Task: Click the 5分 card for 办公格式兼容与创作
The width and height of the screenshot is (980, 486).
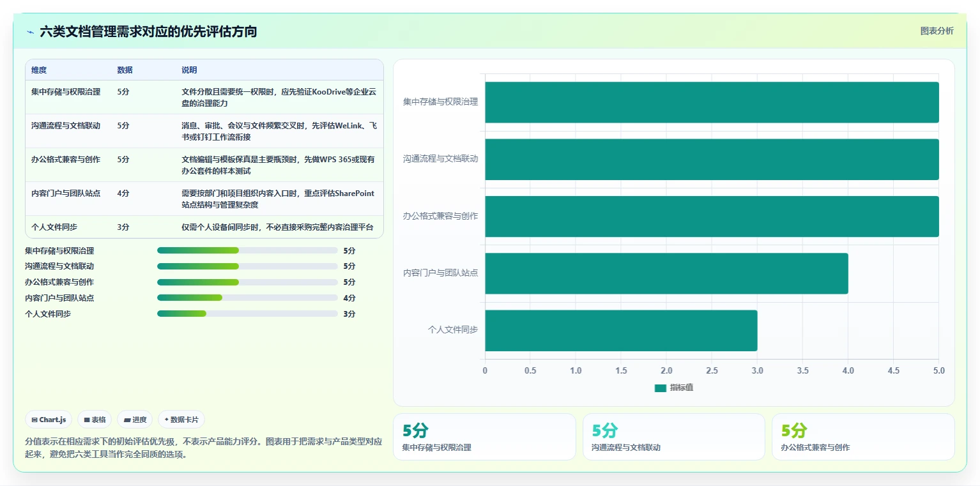Action: click(x=863, y=437)
